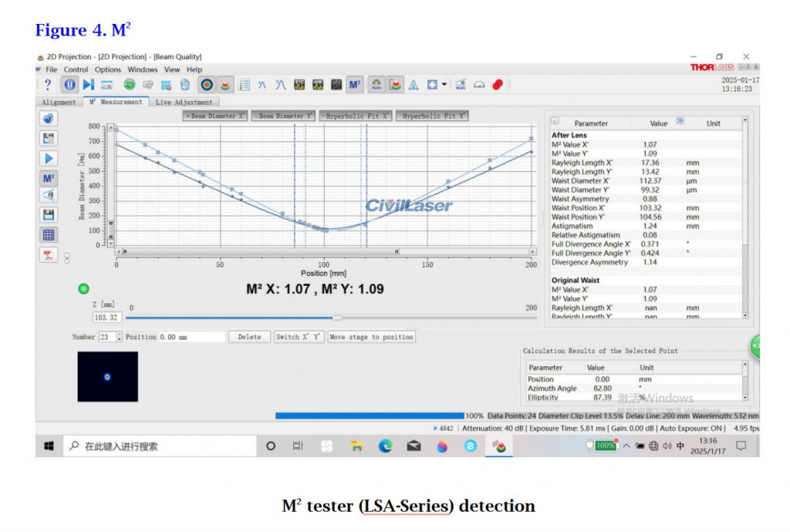Click the sidebar save floppy disk icon

tap(49, 215)
